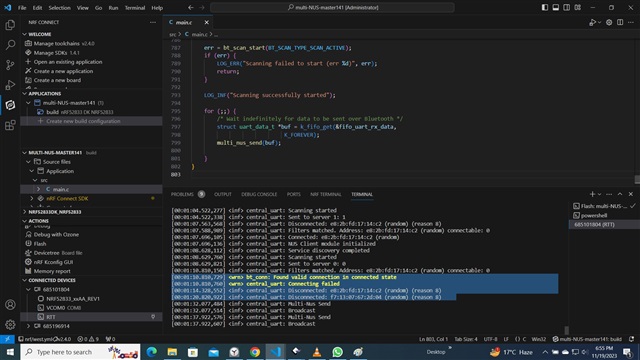Open the nRF Connect panel more actions
Viewport: 640px width, 360px height.
coord(153,22)
